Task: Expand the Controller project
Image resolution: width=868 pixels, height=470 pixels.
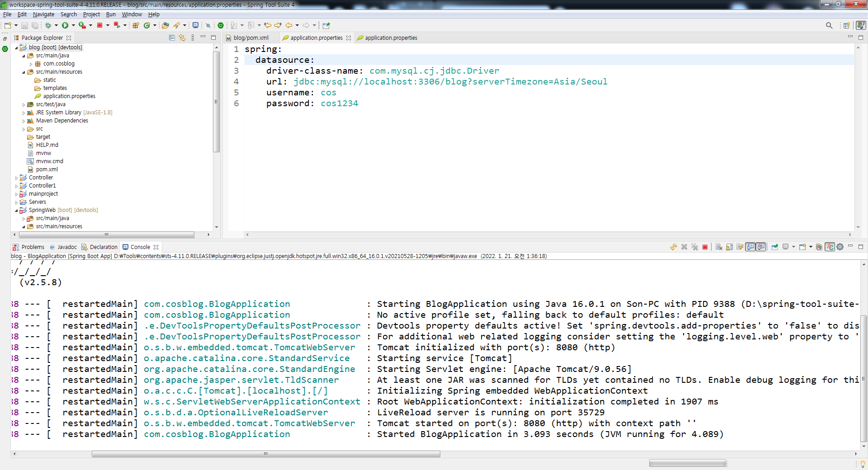Action: 16,178
